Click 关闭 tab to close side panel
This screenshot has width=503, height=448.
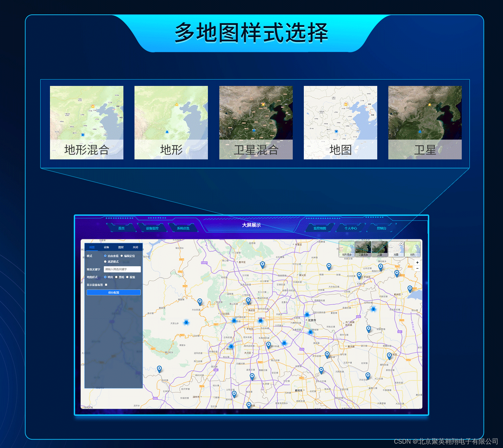coord(135,247)
